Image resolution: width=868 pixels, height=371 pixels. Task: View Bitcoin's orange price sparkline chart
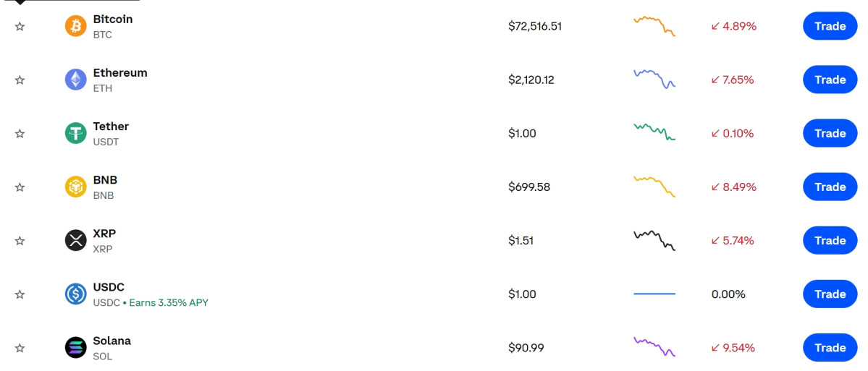pyautogui.click(x=654, y=25)
